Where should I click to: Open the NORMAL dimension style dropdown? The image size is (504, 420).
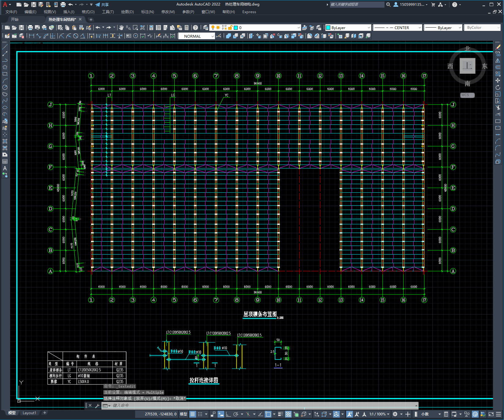[x=196, y=36]
